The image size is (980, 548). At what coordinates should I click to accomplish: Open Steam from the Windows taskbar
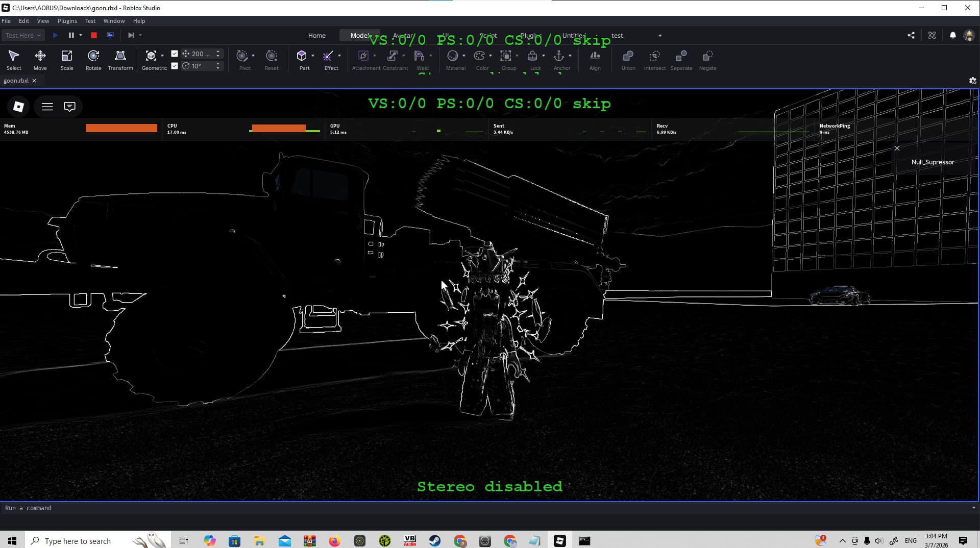[x=435, y=541]
